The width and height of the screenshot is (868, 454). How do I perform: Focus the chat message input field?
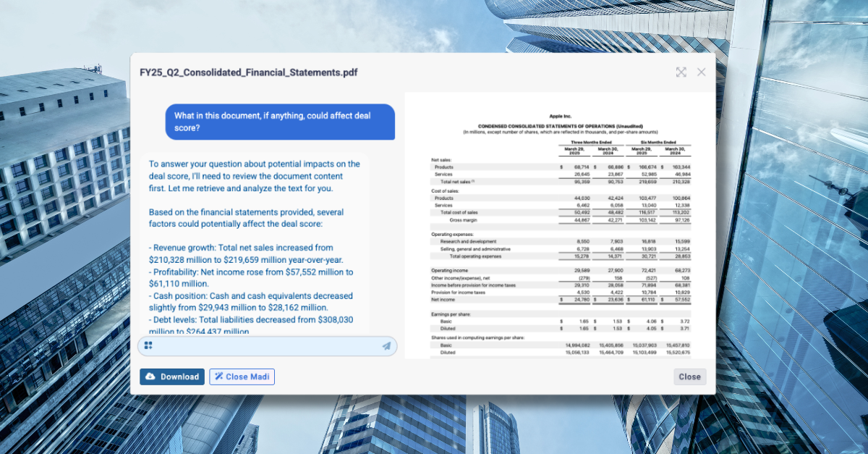point(268,346)
